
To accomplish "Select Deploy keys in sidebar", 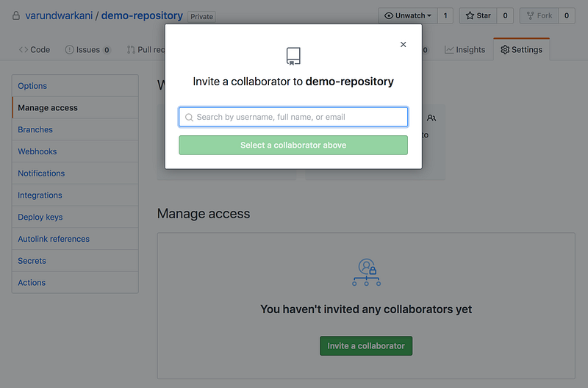I will click(40, 217).
